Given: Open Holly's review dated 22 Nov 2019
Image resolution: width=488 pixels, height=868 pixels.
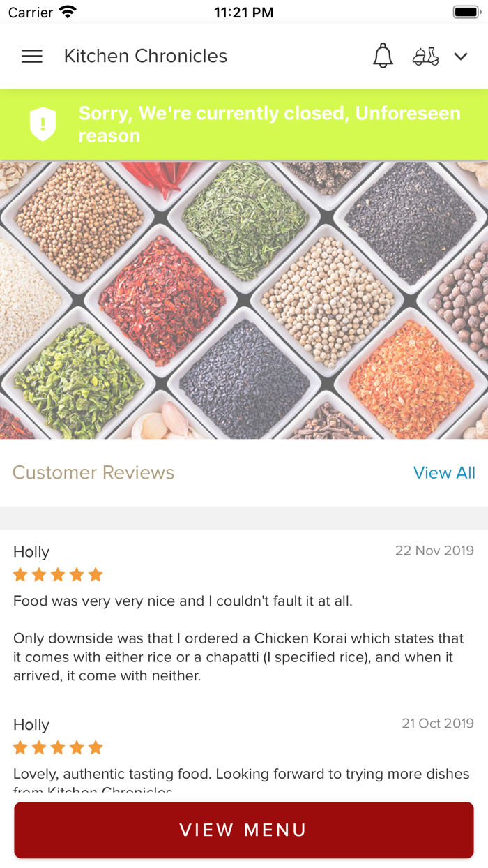Looking at the screenshot, I should 244,615.
